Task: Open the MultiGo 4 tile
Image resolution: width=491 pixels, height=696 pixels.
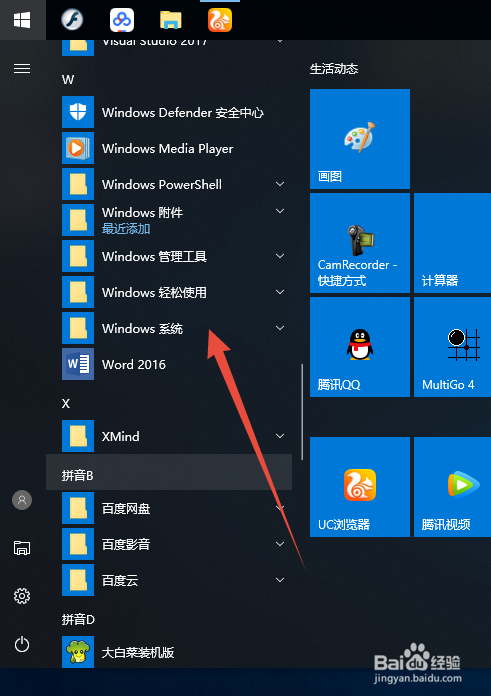Action: pyautogui.click(x=452, y=347)
